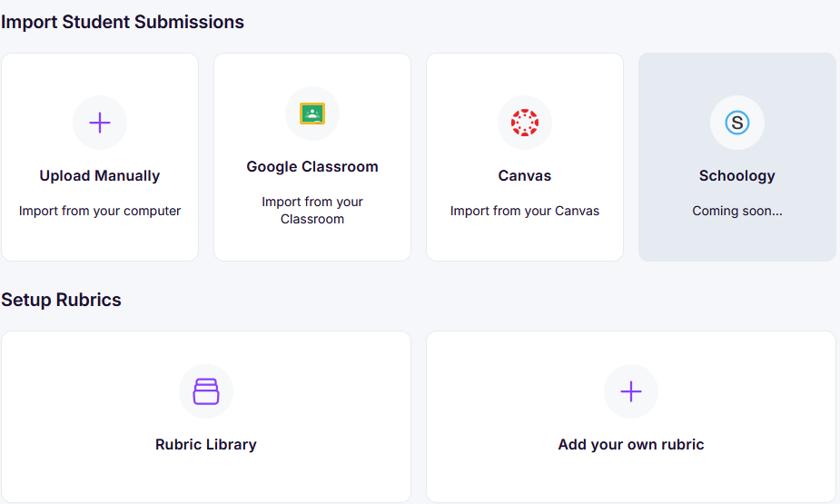Click the red Canvas logo icon
Image resolution: width=840 pixels, height=504 pixels.
point(525,123)
